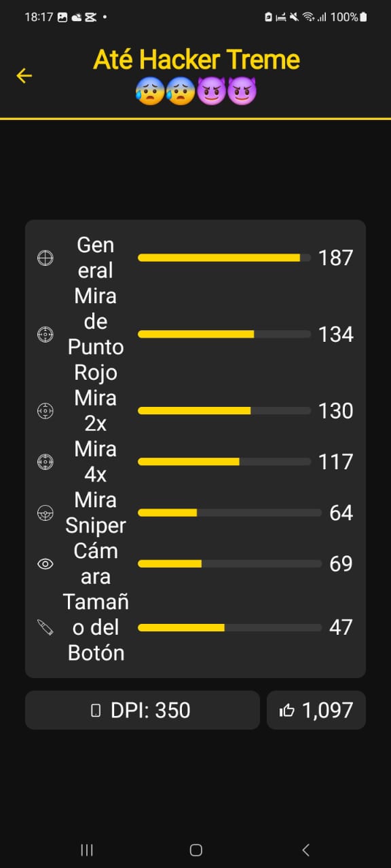391x868 pixels.
Task: Tap the Mira 2x scope icon
Action: click(x=45, y=411)
